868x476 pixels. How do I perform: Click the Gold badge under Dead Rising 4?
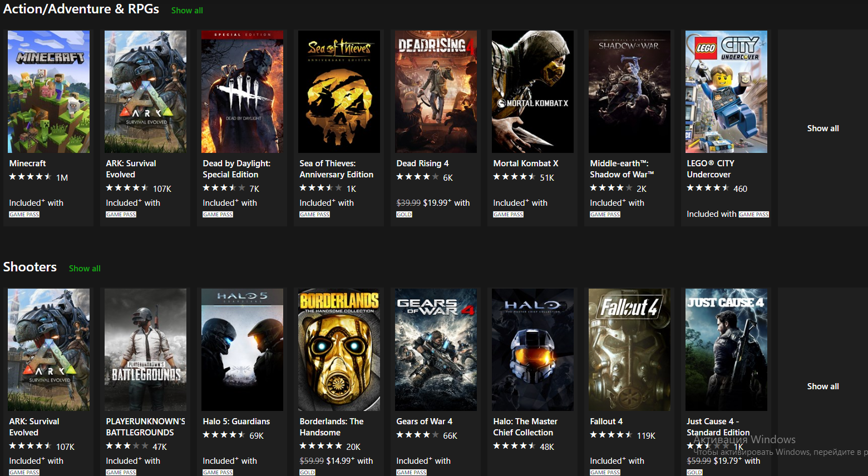click(x=405, y=215)
